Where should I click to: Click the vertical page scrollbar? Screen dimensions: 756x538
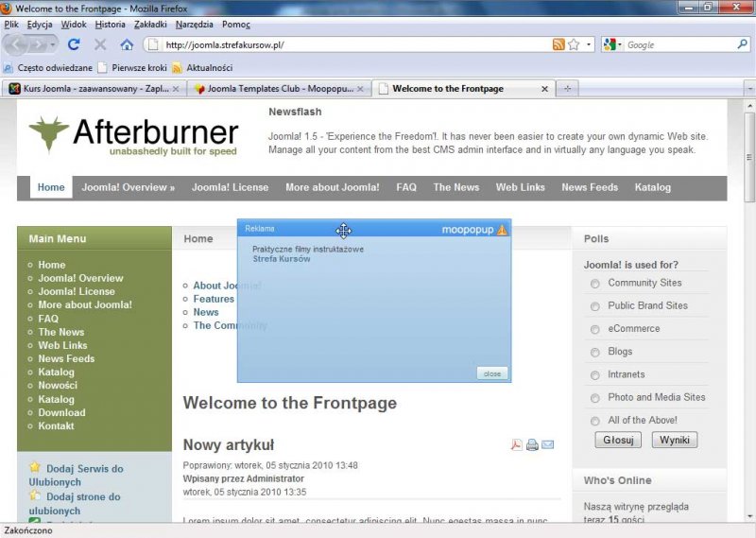(x=749, y=284)
